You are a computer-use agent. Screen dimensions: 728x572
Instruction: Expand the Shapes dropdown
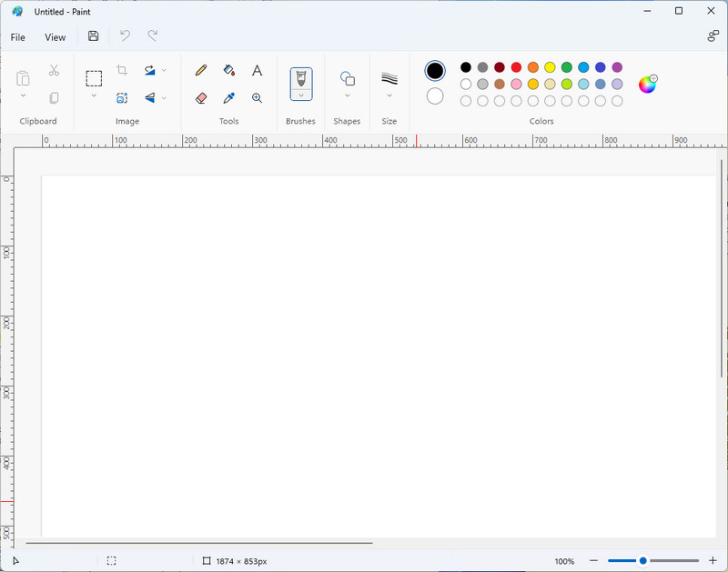click(347, 95)
